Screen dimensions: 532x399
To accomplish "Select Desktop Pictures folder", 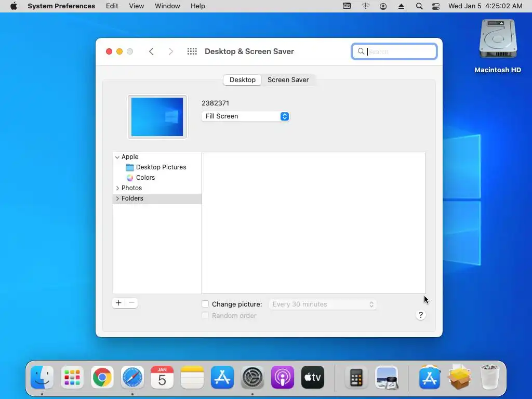I will point(156,167).
